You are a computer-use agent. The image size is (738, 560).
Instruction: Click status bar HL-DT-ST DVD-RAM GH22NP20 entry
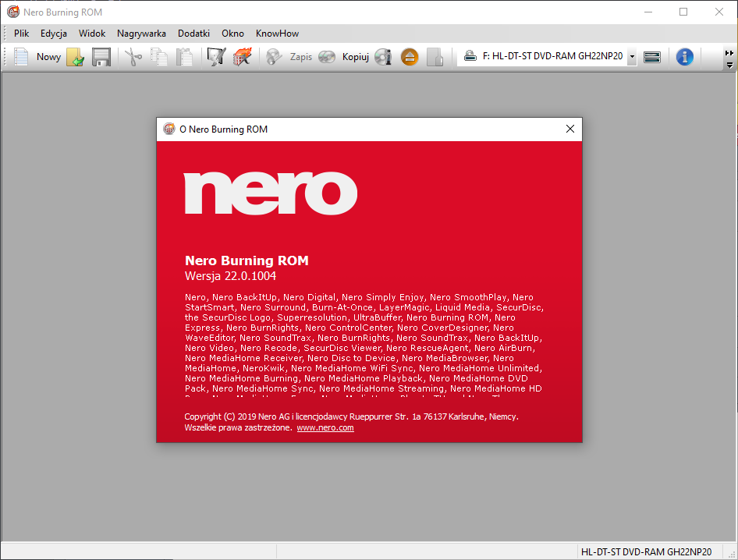click(x=646, y=552)
